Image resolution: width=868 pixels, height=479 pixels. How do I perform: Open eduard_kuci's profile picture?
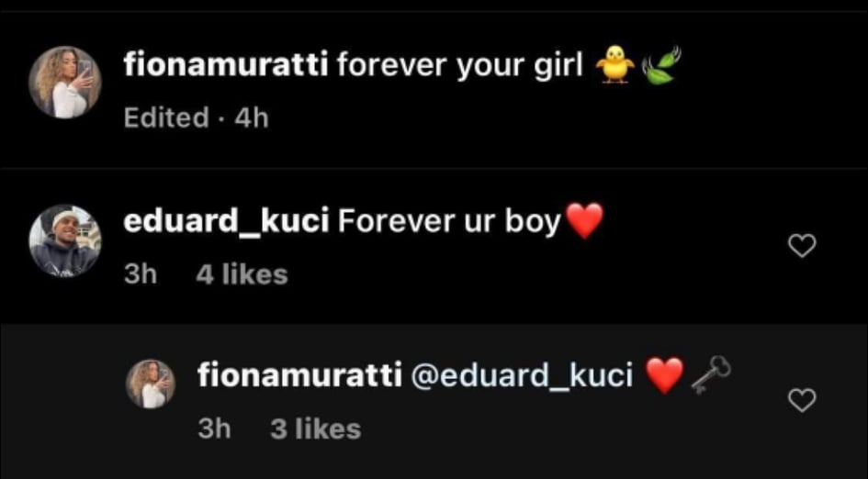coord(65,240)
